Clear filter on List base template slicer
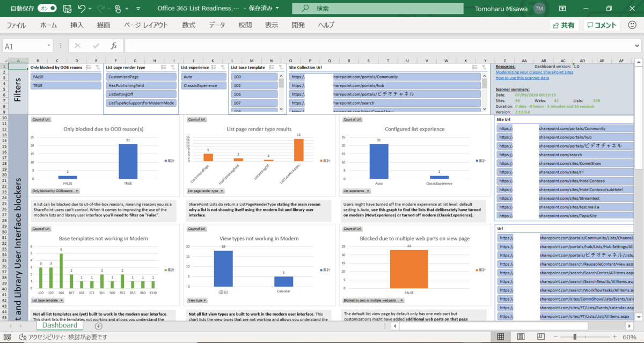This screenshot has height=343, width=644. point(281,68)
